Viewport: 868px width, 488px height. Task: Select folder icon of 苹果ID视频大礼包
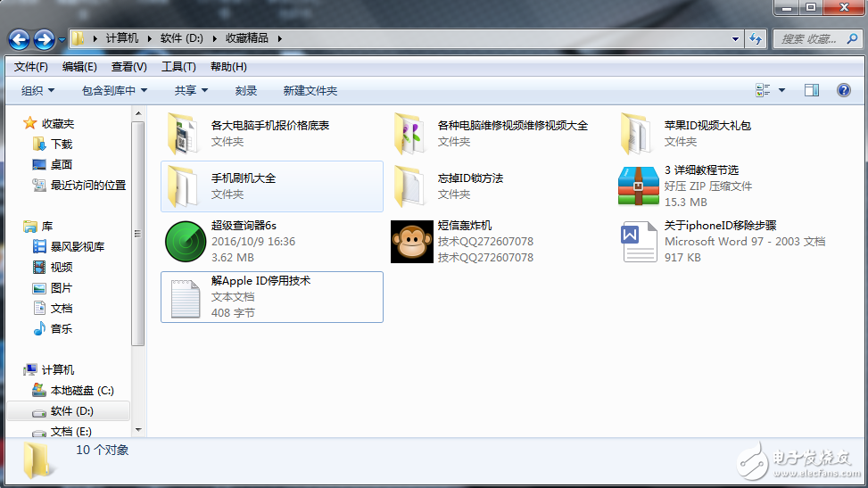pyautogui.click(x=636, y=134)
